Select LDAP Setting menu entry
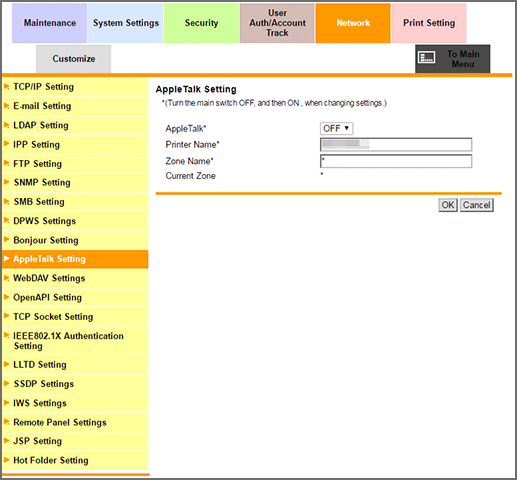Image resolution: width=517 pixels, height=480 pixels. click(75, 125)
